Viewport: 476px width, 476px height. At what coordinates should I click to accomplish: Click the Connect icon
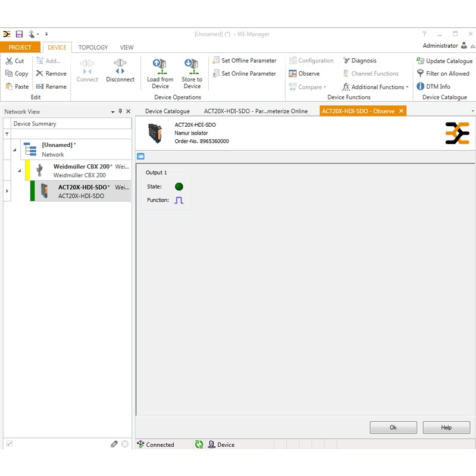(x=87, y=67)
